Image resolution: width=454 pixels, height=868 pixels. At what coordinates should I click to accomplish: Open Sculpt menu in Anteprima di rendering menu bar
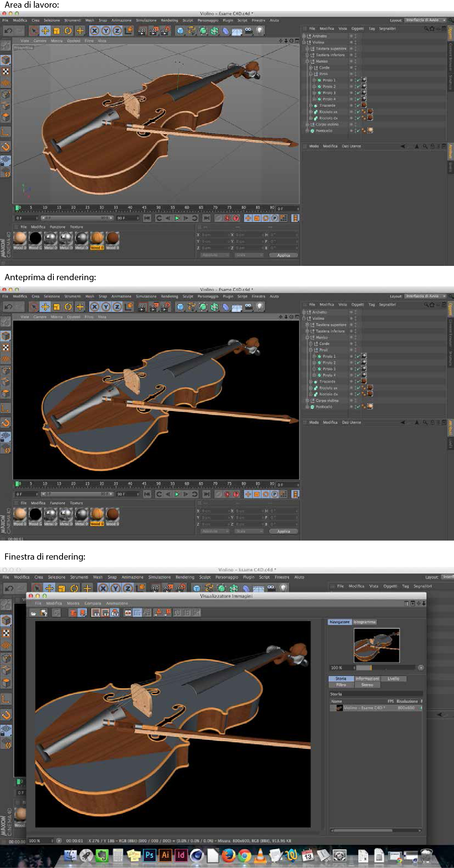pyautogui.click(x=187, y=296)
